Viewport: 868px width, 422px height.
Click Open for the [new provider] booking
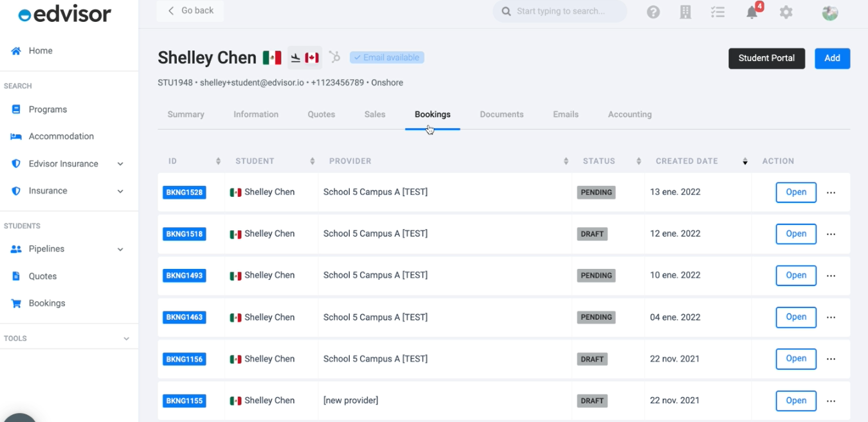[796, 401]
